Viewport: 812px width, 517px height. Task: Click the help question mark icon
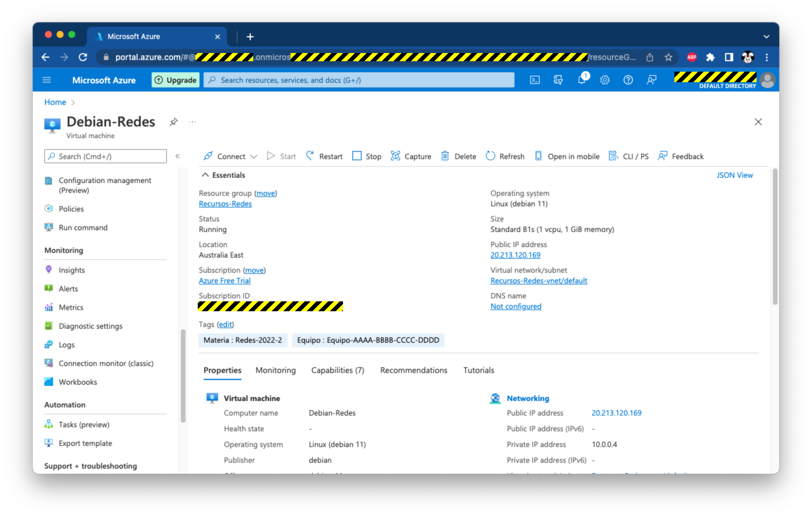628,80
